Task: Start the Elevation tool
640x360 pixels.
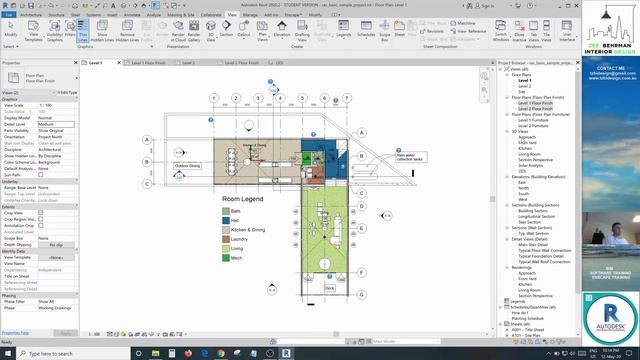Action: click(x=282, y=29)
